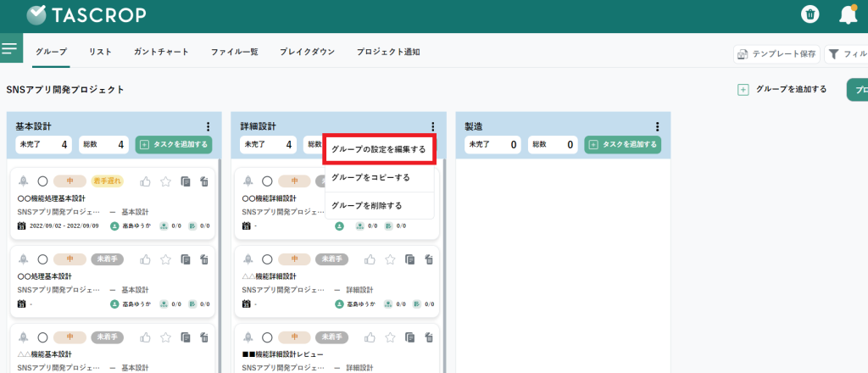Screen dimensions: 868x373
Task: Change 中 priority on 〇〇機能処理基本設計
Action: pos(70,181)
